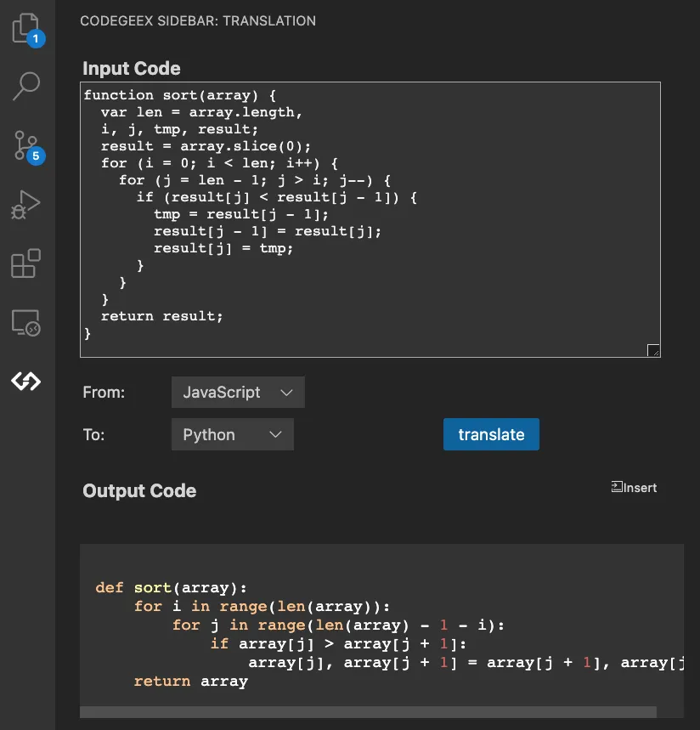
Task: Click the 'def sort(array):' output line
Action: coord(171,587)
